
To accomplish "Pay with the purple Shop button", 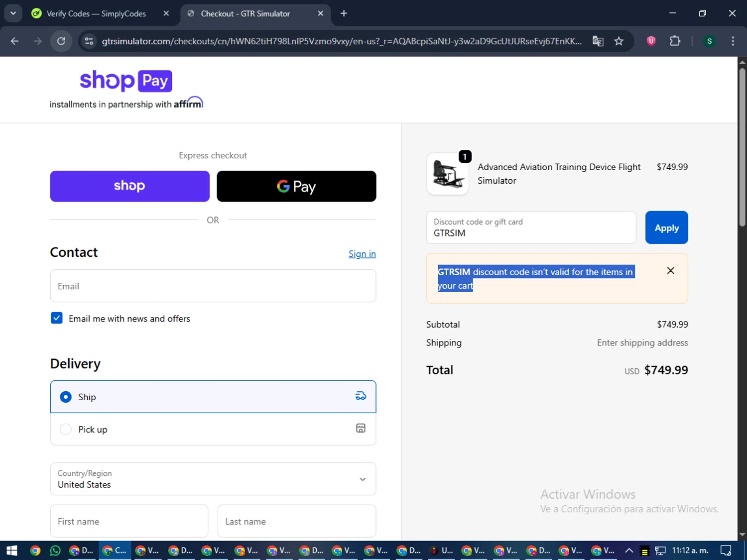I will tap(129, 186).
